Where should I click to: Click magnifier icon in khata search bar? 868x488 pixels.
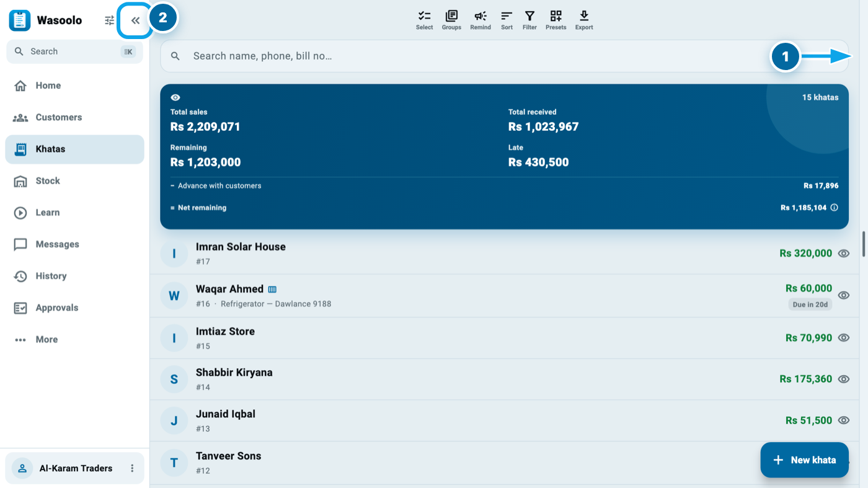tap(175, 56)
